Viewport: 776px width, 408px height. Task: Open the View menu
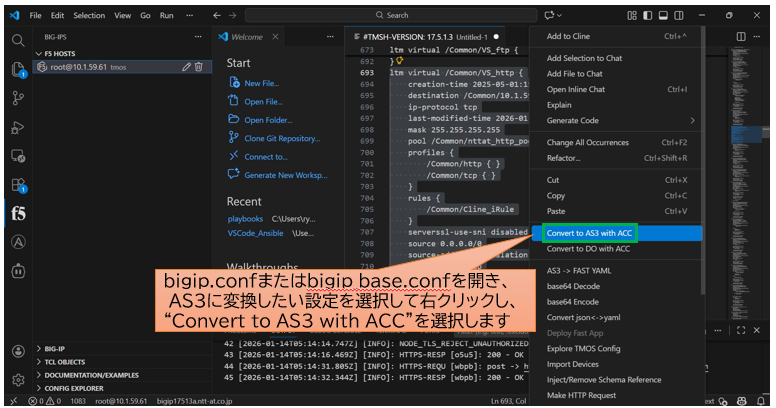coord(122,15)
